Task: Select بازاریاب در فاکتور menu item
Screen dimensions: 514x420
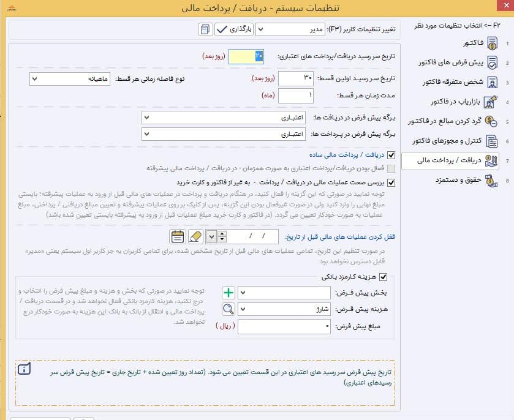Action: click(x=456, y=102)
